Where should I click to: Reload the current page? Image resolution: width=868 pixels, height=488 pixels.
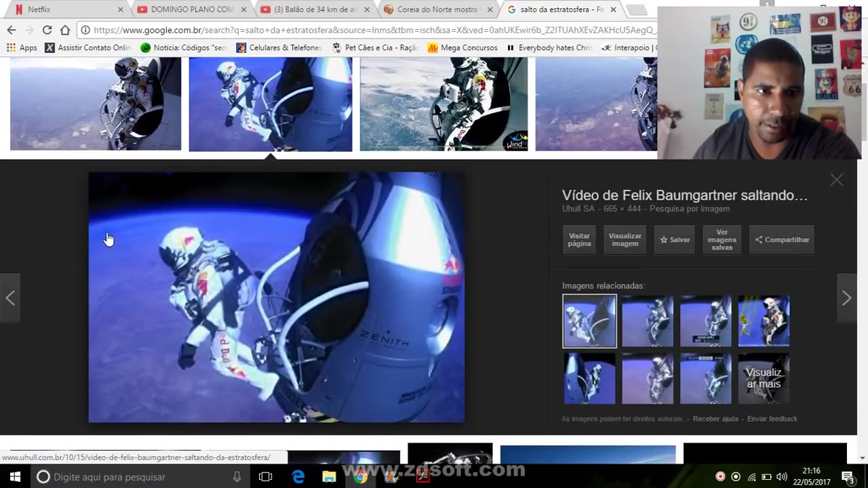pyautogui.click(x=47, y=30)
